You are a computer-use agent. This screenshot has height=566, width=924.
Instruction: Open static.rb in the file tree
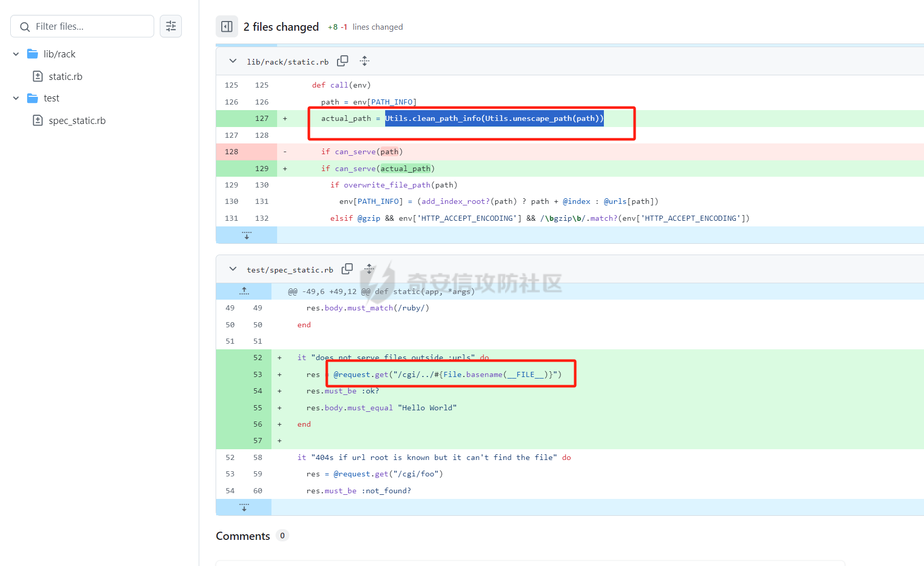pyautogui.click(x=65, y=76)
